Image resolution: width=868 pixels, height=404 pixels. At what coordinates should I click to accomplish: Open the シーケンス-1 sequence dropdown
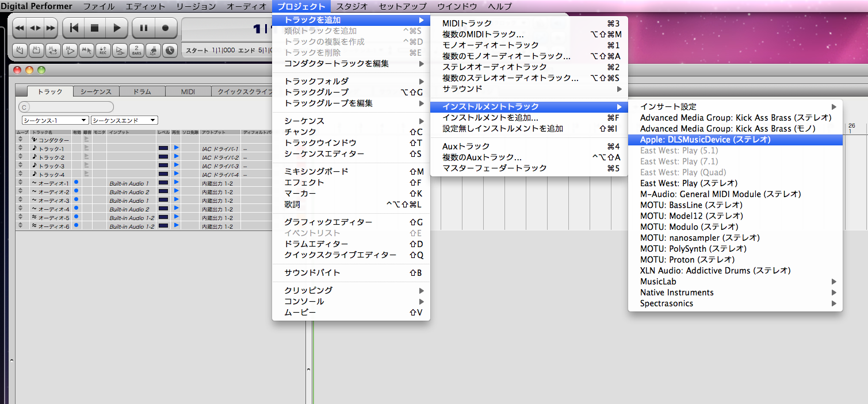coord(55,120)
